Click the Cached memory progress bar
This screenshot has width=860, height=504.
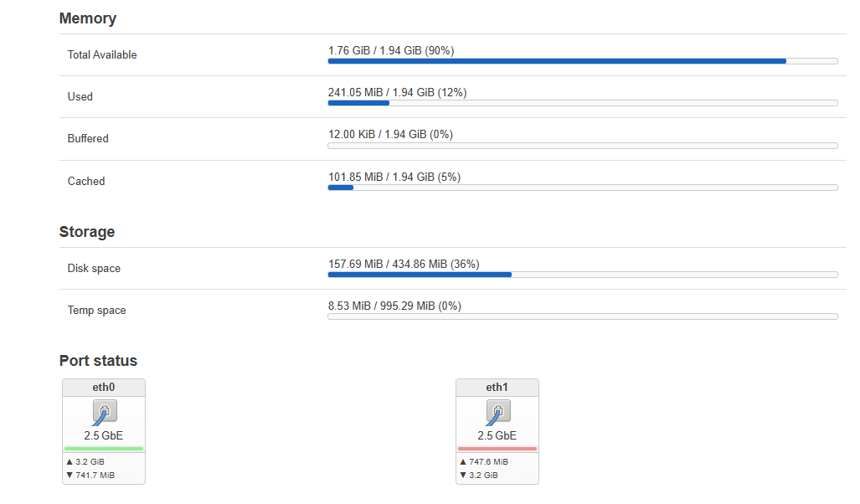pos(582,188)
